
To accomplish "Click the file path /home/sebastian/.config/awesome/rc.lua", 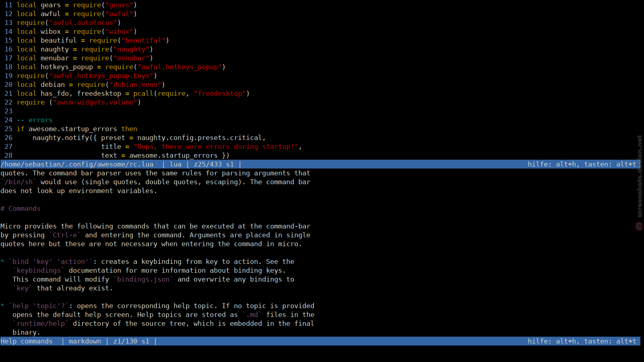I will pyautogui.click(x=77, y=164).
